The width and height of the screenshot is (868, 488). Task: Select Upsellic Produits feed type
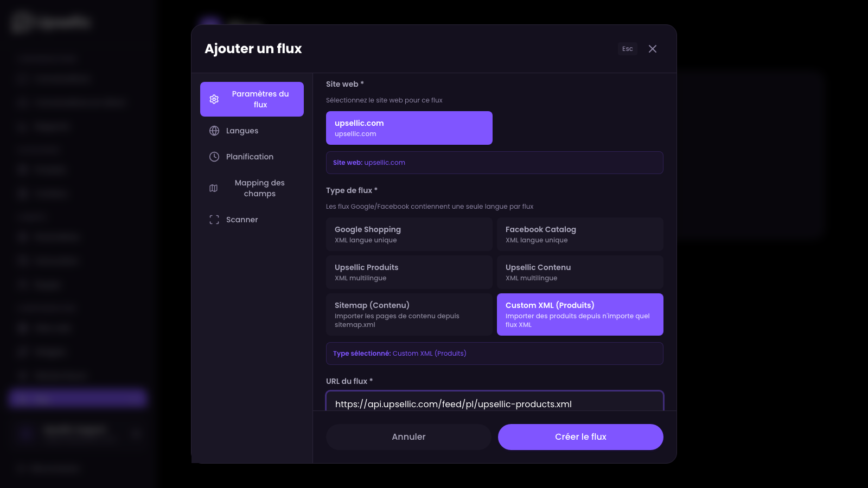pyautogui.click(x=409, y=272)
